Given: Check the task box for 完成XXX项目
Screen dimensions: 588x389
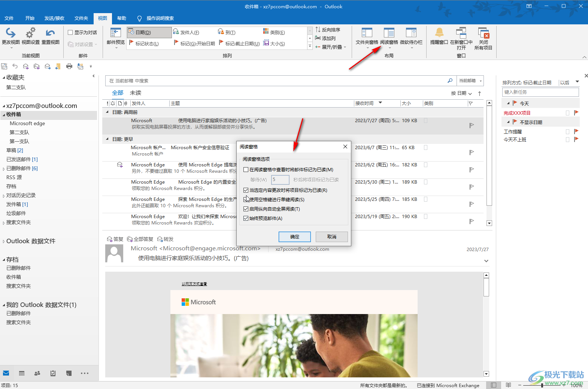Looking at the screenshot, I should 567,113.
